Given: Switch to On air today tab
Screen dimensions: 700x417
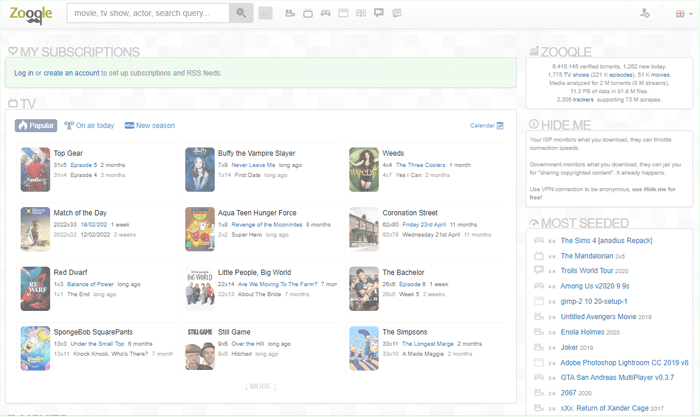Looking at the screenshot, I should point(89,125).
